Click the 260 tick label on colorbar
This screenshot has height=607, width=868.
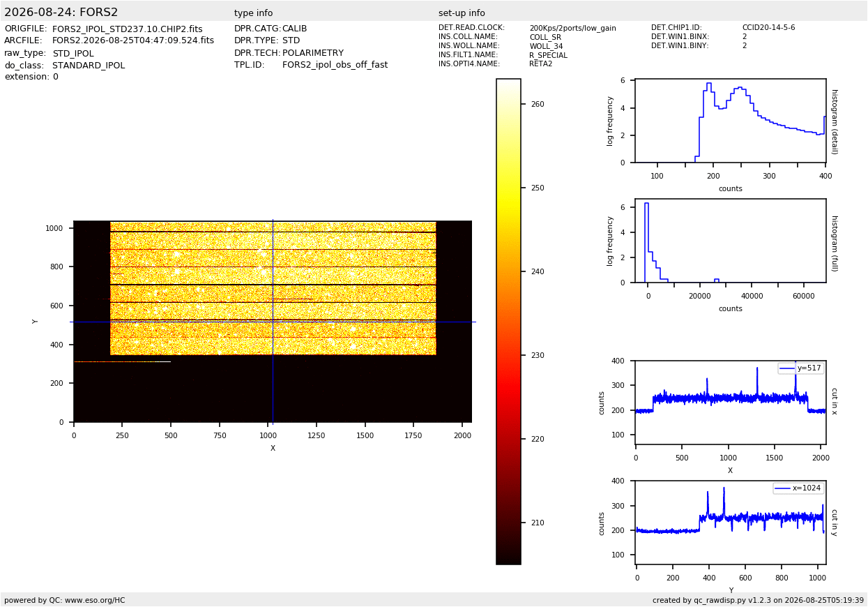click(538, 105)
